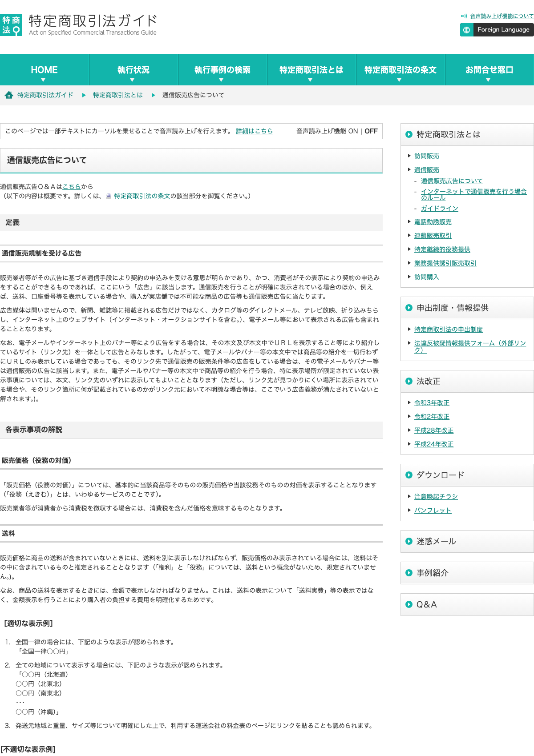Open 業務提供誘引販売取引 in the sidebar
Screen dimensions: 534x756
point(445,263)
